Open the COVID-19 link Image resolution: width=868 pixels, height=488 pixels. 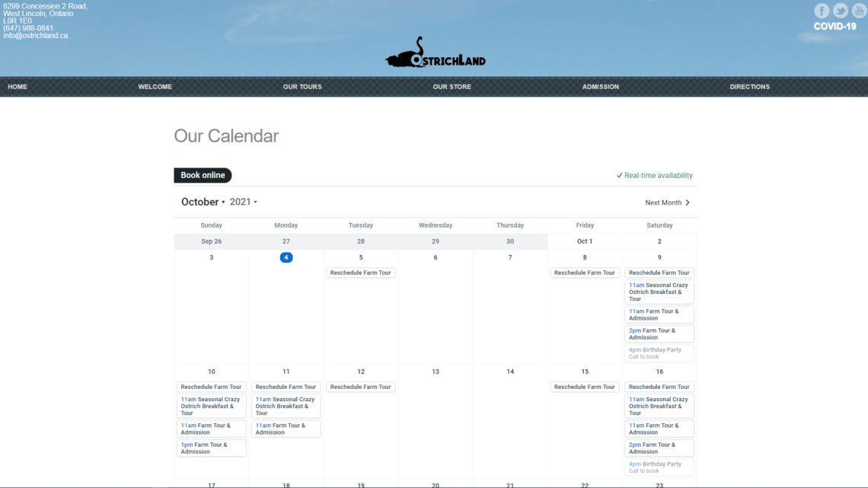[834, 26]
